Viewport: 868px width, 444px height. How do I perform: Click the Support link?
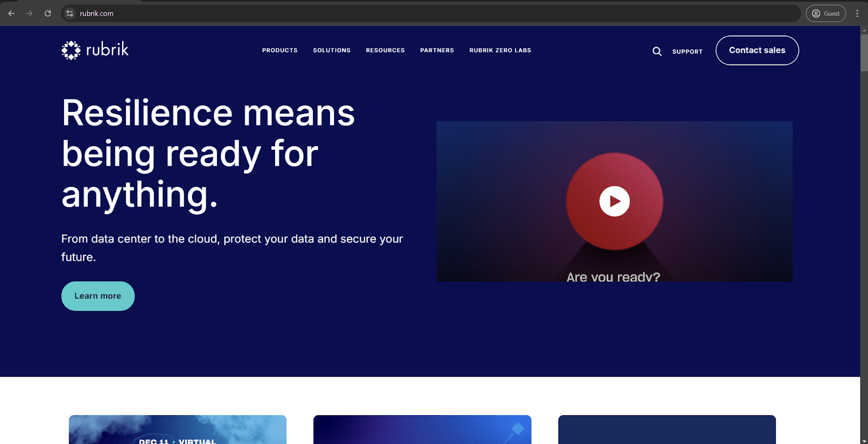[x=687, y=52]
